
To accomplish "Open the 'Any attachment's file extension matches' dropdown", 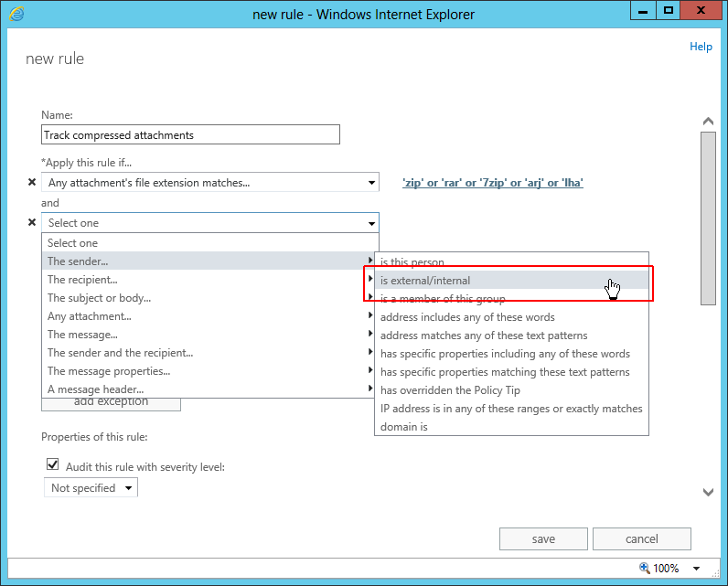I will click(209, 182).
